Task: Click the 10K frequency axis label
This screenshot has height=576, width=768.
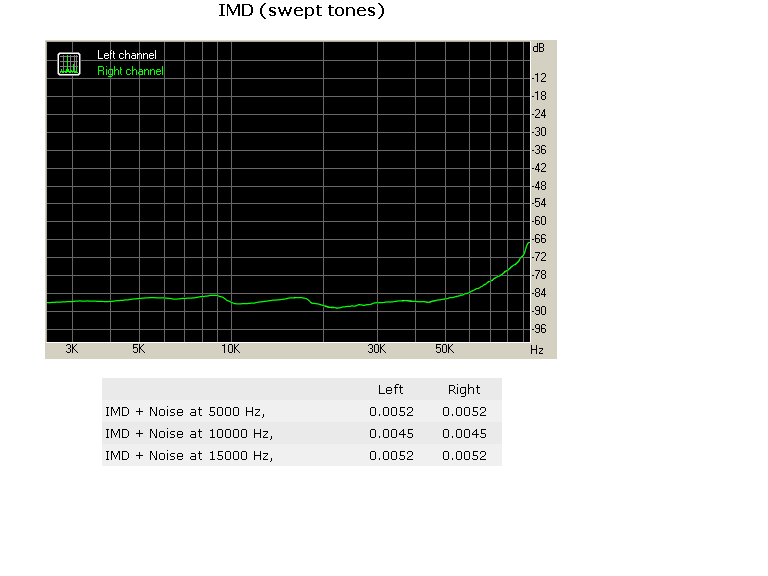Action: point(230,349)
